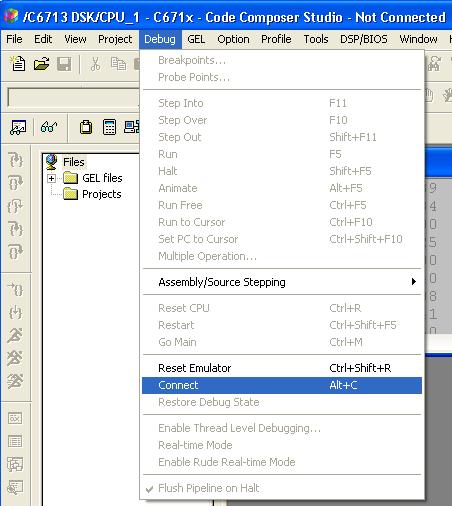This screenshot has width=452, height=506.
Task: Click the 0x registers view icon
Action: (x=15, y=418)
